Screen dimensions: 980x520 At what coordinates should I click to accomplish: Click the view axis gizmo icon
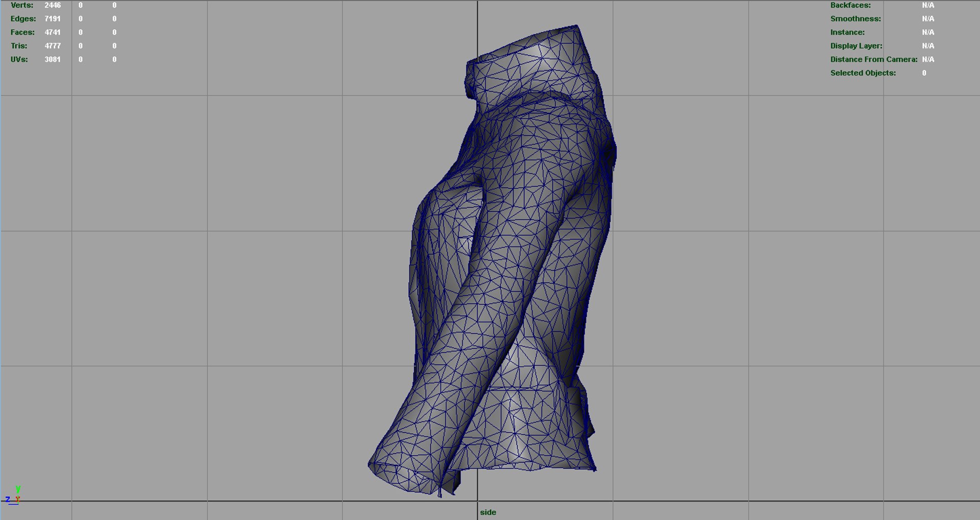coord(13,496)
